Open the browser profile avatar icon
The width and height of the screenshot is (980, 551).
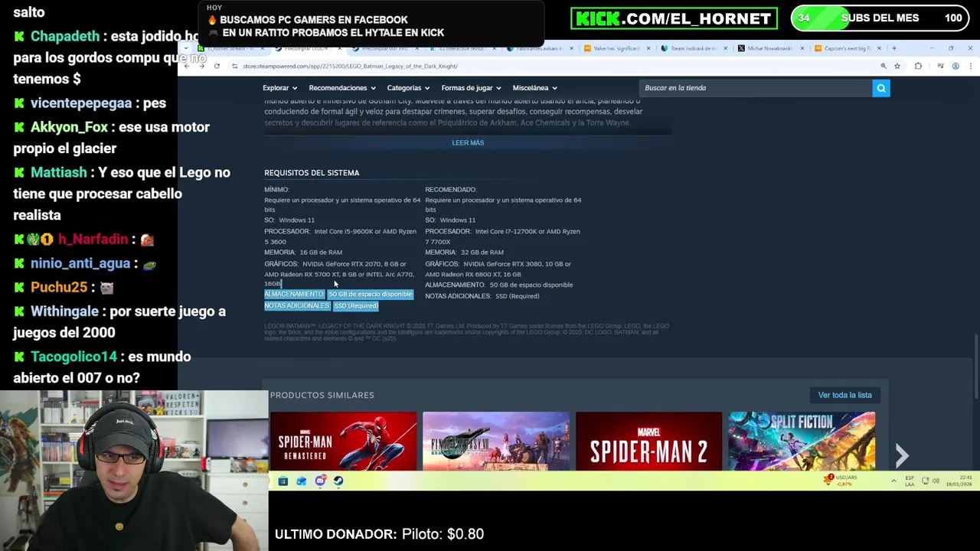(x=955, y=67)
